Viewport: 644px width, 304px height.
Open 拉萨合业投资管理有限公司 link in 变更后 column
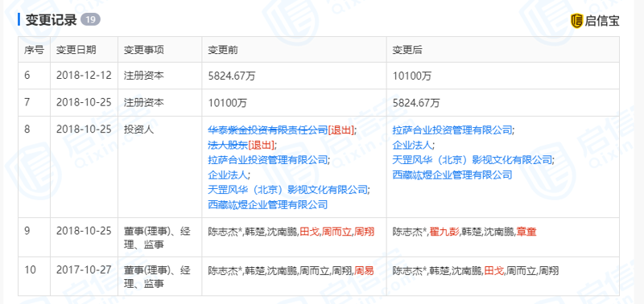(x=452, y=130)
